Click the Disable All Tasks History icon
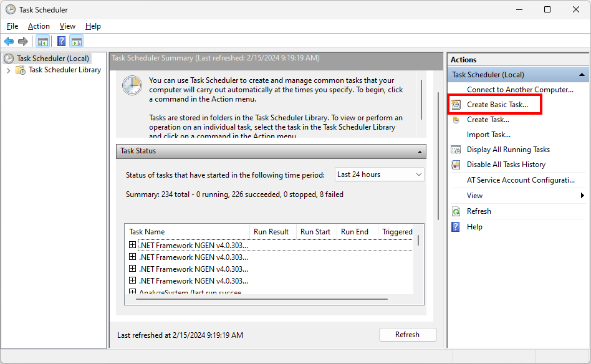Screen dimensions: 591x364 tap(456, 165)
